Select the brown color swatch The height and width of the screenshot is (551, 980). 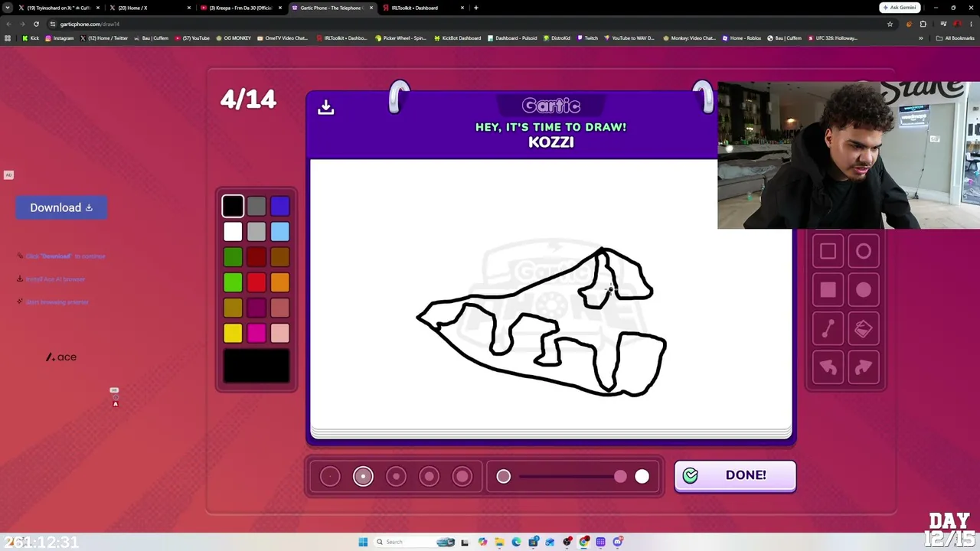(x=280, y=257)
